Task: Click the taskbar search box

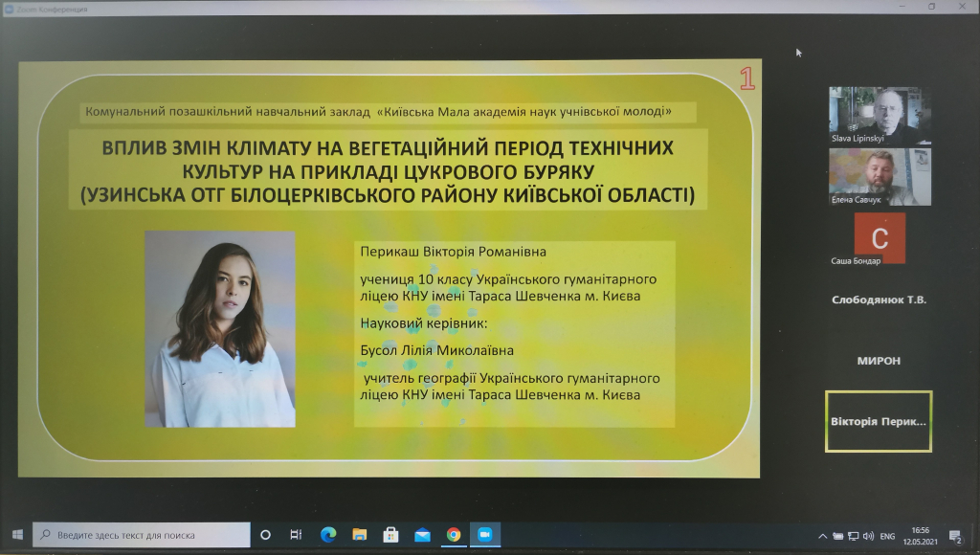Action: point(142,535)
